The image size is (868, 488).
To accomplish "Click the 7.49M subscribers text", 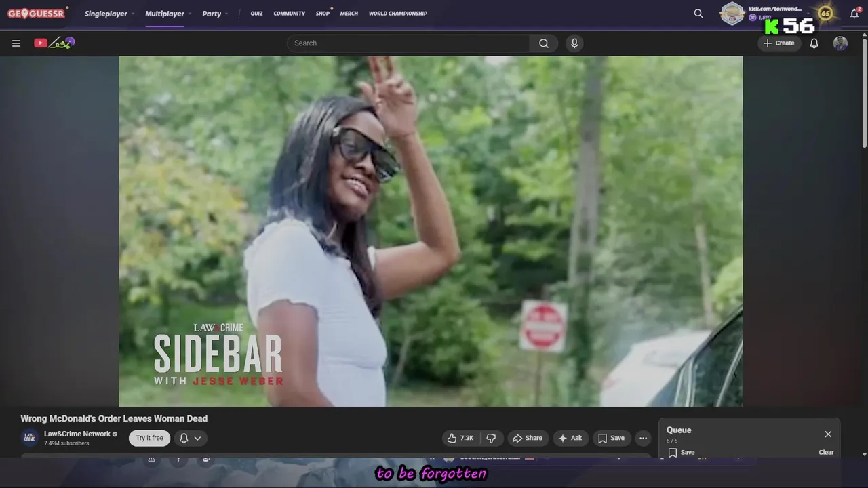I will tap(66, 443).
